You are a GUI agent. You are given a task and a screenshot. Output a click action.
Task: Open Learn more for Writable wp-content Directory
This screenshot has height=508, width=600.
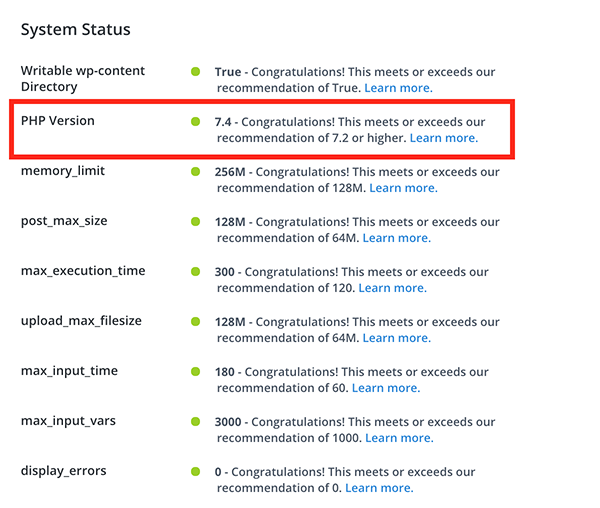[x=398, y=88]
